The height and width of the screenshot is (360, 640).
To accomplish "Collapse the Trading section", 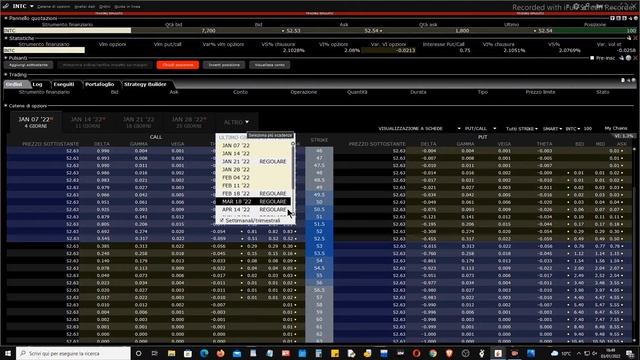I will [x=6, y=75].
